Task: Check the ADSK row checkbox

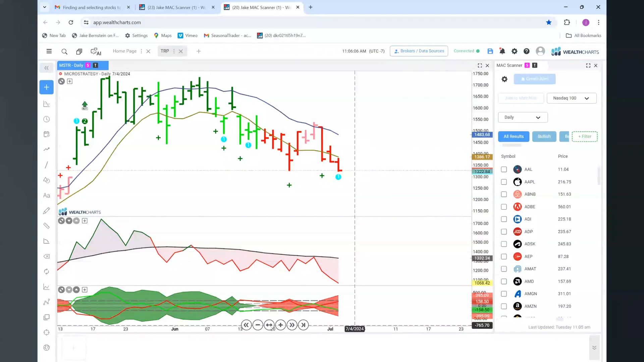Action: 504,244
